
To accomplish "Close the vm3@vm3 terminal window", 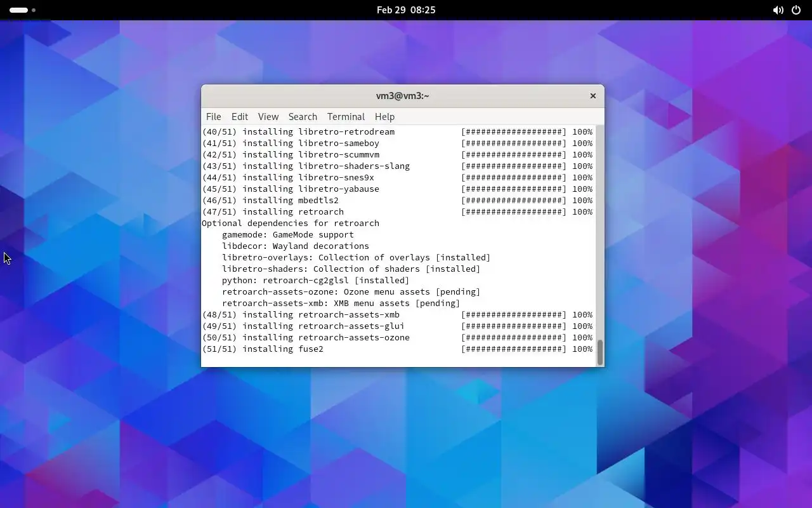I will (x=593, y=96).
